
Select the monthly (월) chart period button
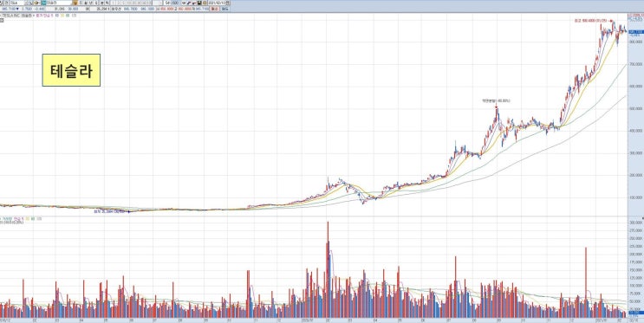(x=91, y=3)
